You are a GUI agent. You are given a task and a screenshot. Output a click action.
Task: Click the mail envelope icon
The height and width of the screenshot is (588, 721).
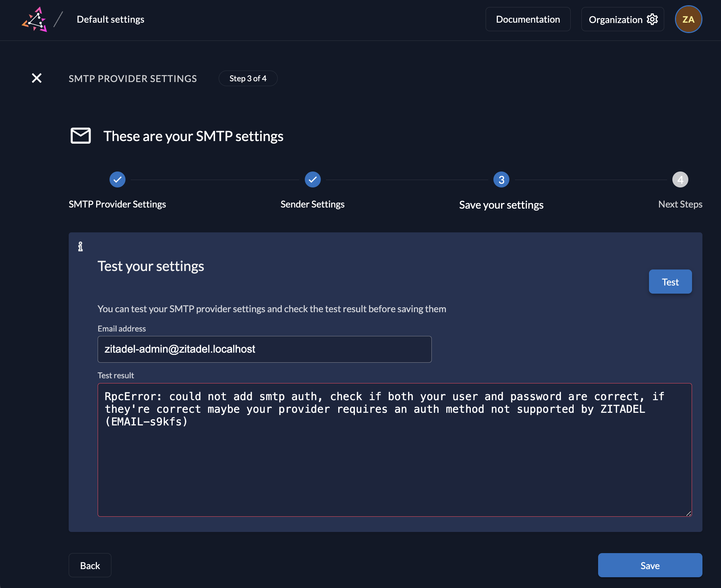pyautogui.click(x=81, y=135)
